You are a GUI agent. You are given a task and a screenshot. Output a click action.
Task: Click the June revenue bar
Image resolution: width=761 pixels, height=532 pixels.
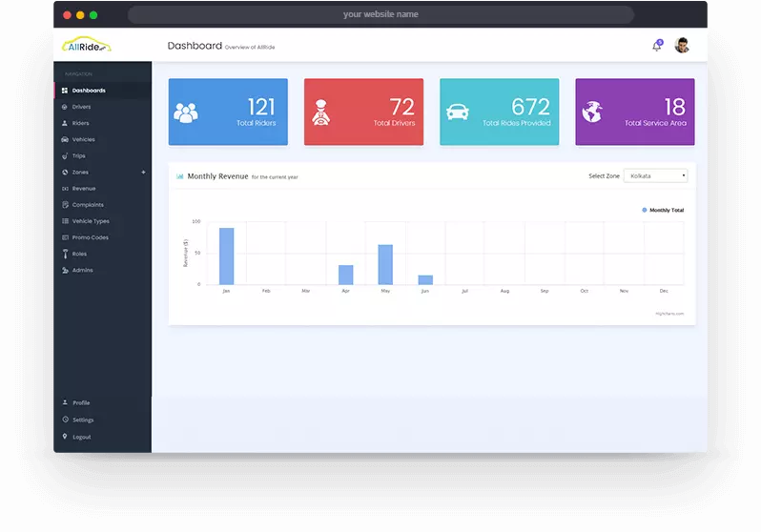(425, 280)
